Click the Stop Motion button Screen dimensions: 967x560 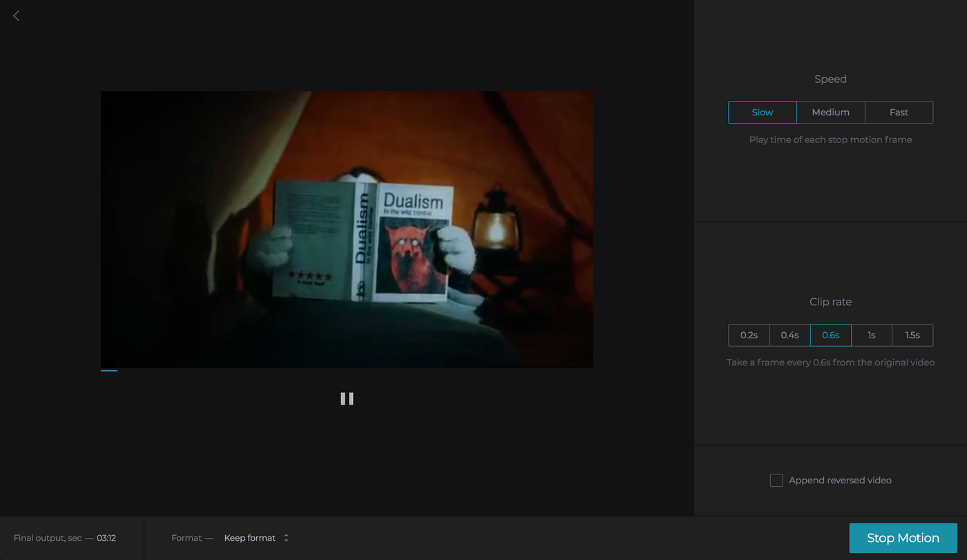click(x=903, y=538)
